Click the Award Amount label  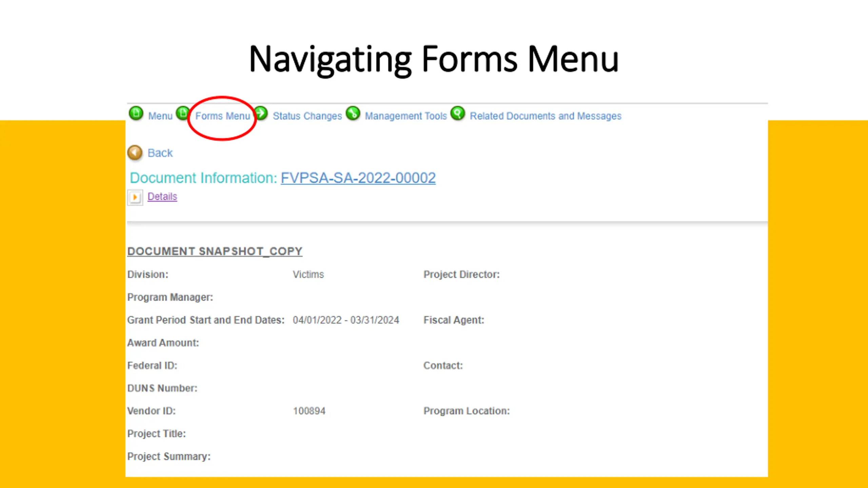click(x=163, y=343)
